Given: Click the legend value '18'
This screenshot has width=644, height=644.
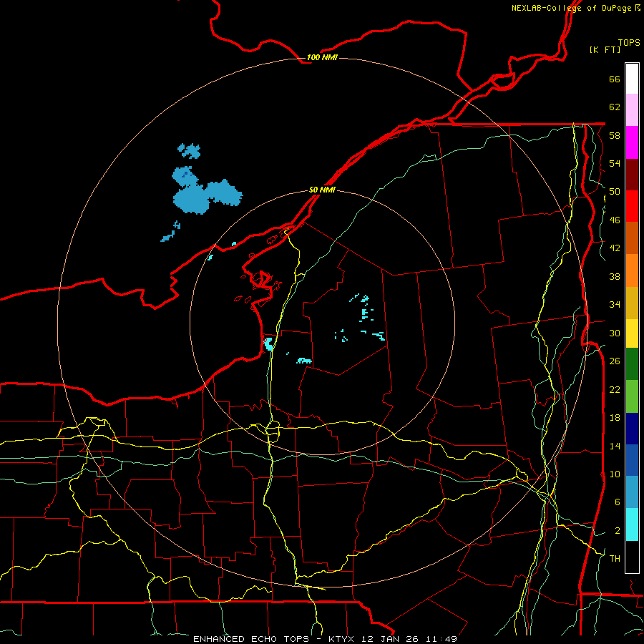Looking at the screenshot, I should point(615,418).
